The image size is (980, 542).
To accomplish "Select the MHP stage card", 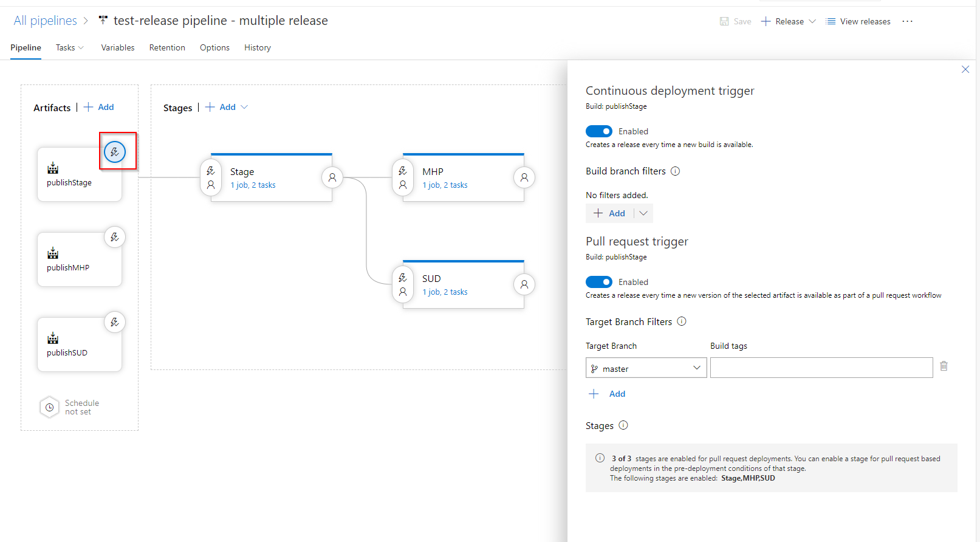I will pos(464,177).
